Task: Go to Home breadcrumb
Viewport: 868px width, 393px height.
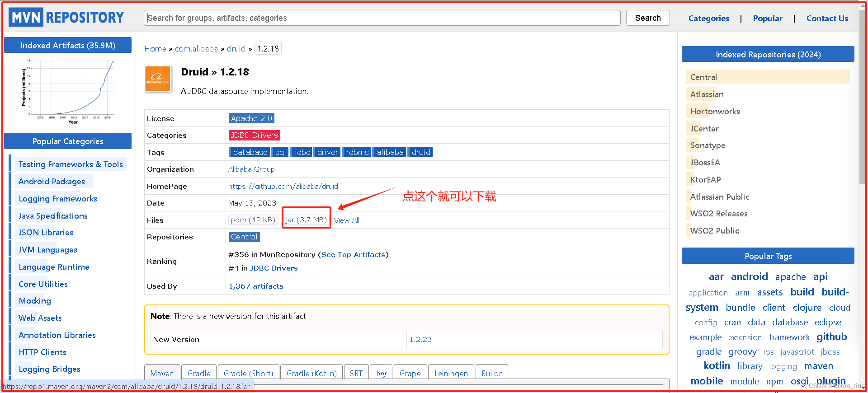Action: click(x=155, y=49)
